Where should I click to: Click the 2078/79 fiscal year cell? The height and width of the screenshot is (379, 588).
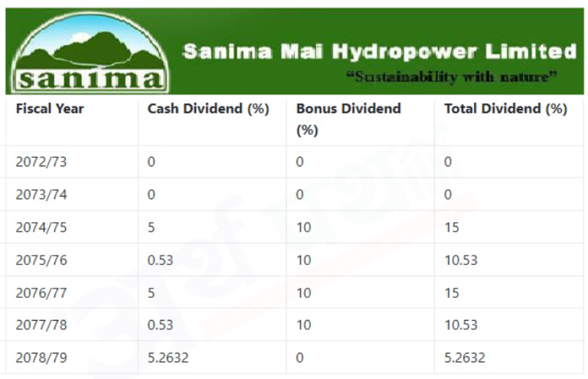[x=41, y=358]
